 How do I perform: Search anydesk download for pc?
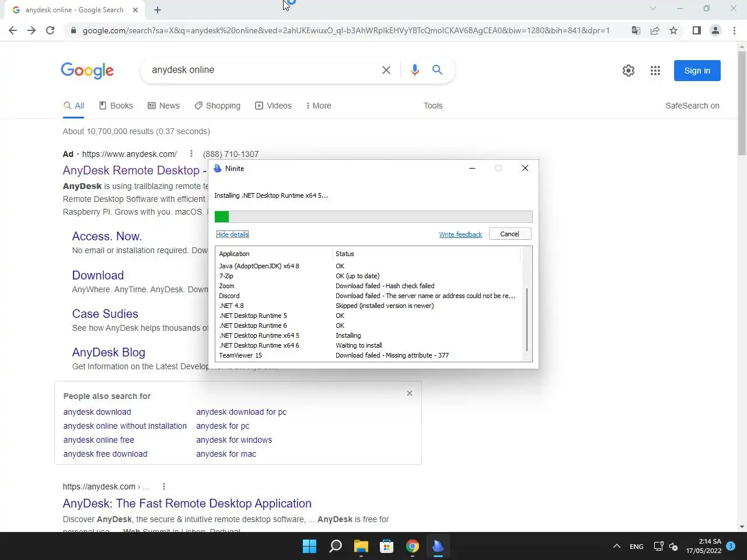tap(241, 412)
